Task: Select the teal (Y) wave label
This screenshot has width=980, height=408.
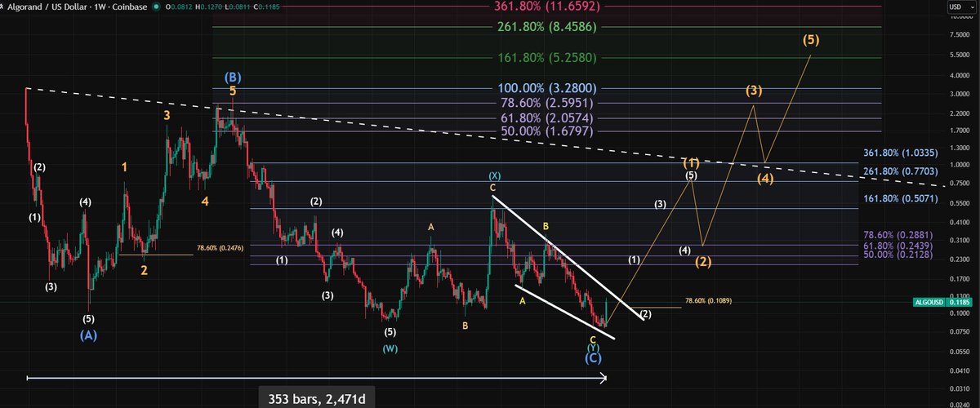Action: coord(594,348)
